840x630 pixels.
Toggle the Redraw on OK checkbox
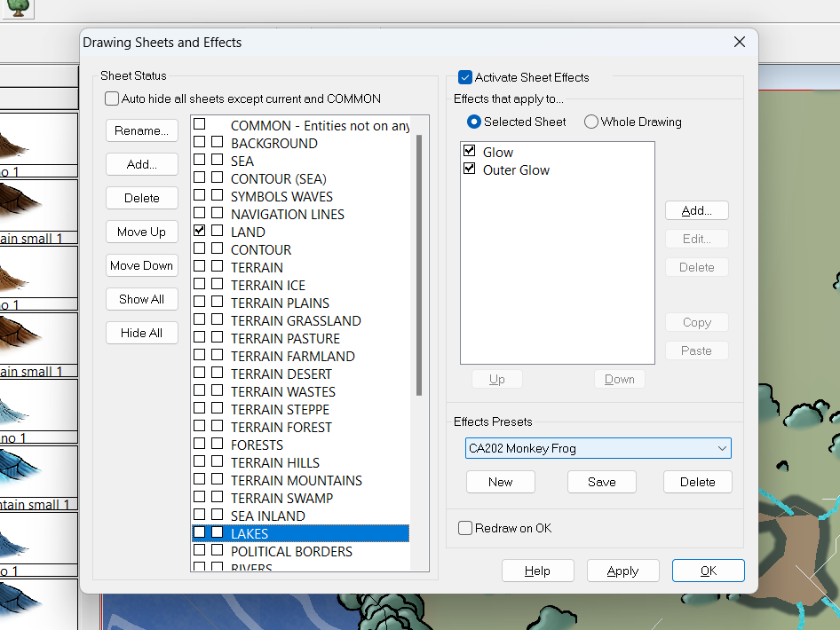465,528
